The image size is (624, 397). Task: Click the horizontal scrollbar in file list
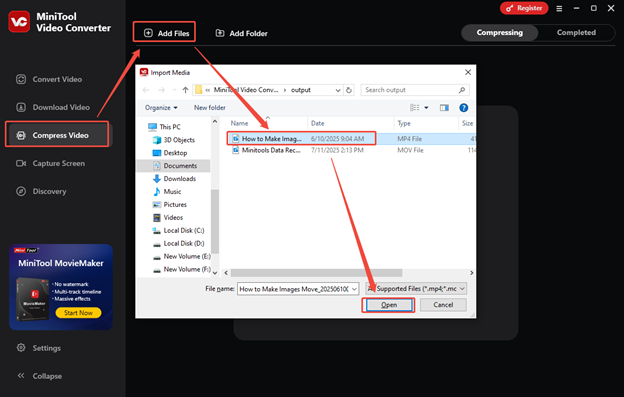pyautogui.click(x=316, y=273)
